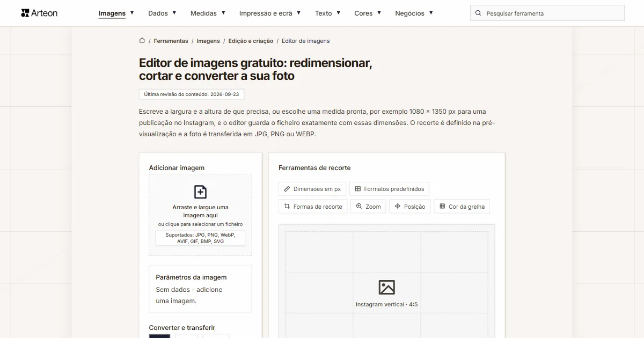Select the Dimensões em px tool

tap(312, 189)
